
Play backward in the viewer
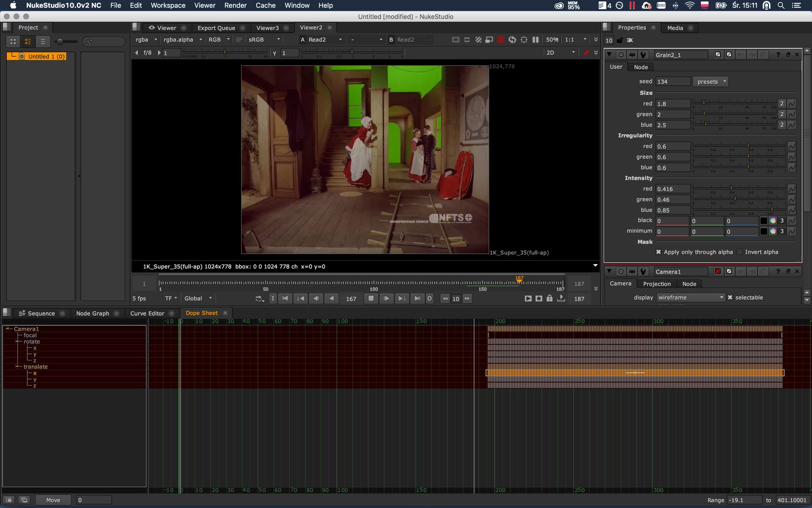point(331,298)
